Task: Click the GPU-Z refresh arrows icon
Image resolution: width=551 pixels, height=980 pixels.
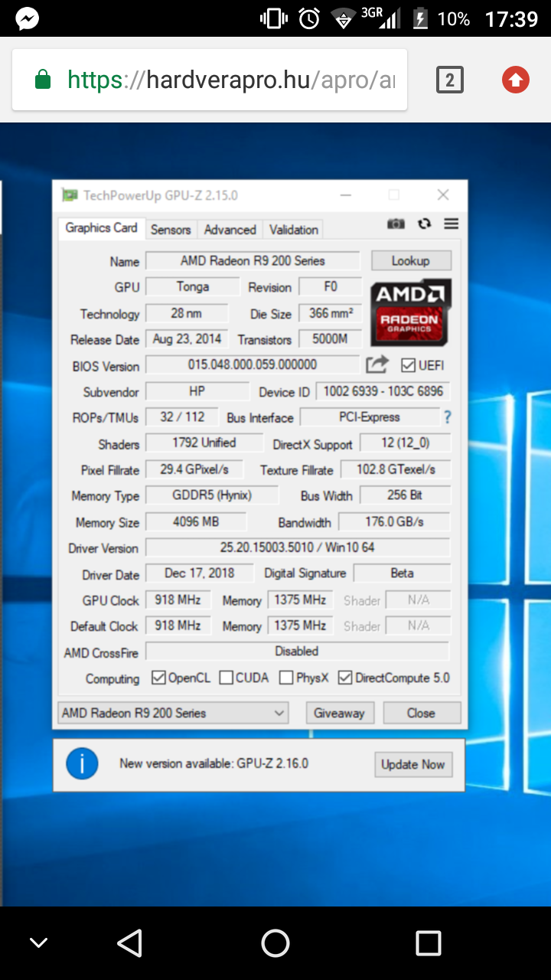Action: point(424,224)
